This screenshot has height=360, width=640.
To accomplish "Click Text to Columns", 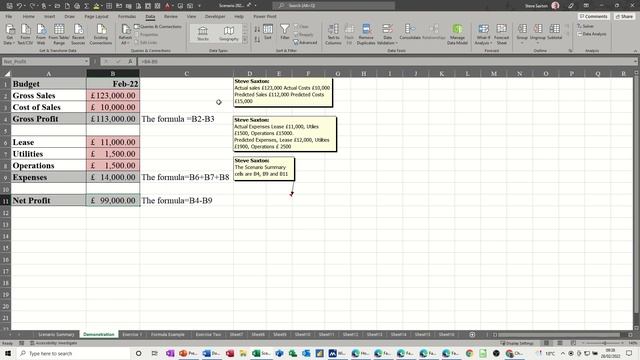I will [x=333, y=34].
